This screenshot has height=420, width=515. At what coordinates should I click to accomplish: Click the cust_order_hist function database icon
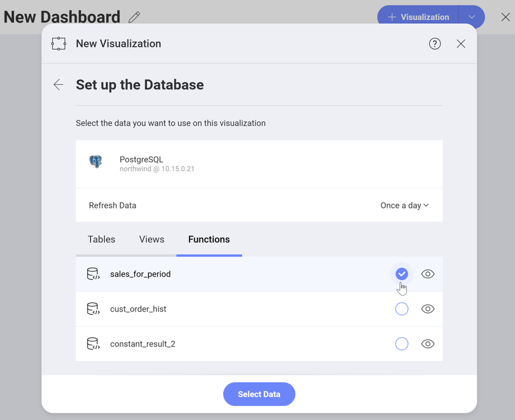[x=93, y=309]
